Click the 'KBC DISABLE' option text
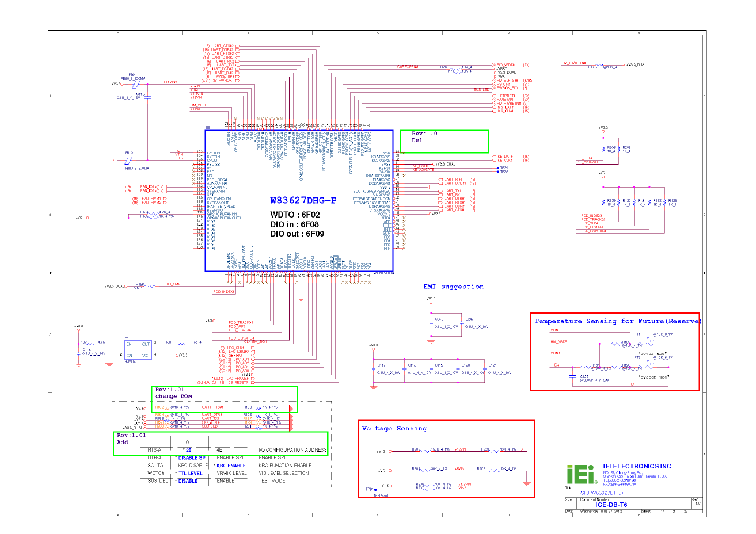Screen dimensions: 756x534 [x=193, y=466]
